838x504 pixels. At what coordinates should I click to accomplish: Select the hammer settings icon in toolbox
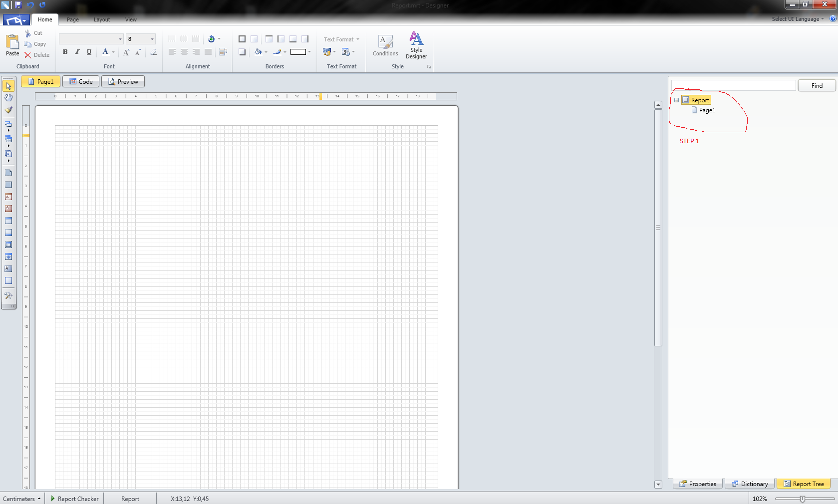(8, 295)
